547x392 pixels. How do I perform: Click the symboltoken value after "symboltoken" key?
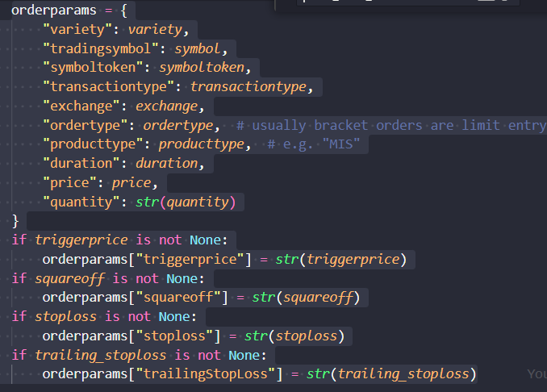point(206,67)
